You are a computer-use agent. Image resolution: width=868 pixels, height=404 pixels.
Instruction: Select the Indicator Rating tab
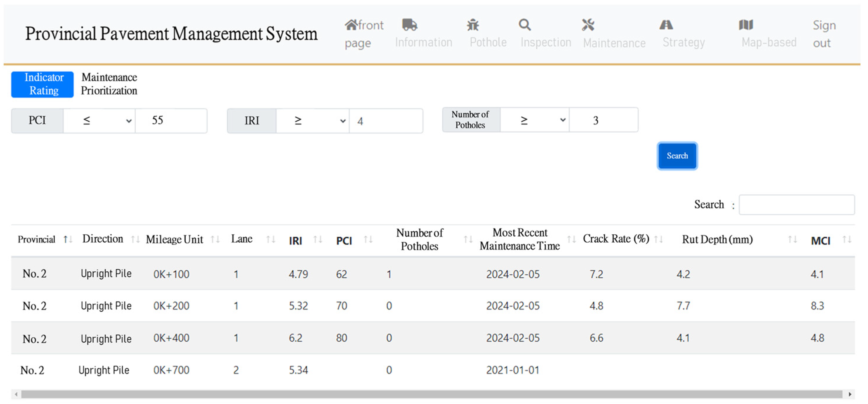(x=43, y=84)
